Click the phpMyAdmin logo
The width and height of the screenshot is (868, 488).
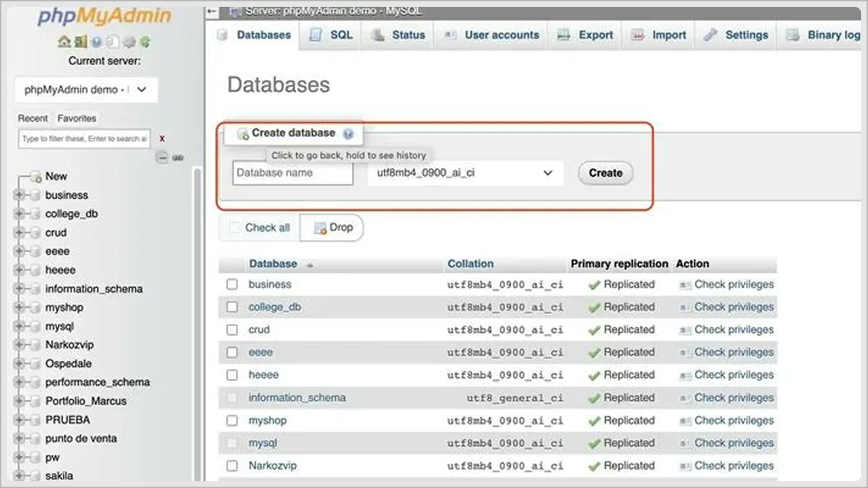[x=103, y=16]
